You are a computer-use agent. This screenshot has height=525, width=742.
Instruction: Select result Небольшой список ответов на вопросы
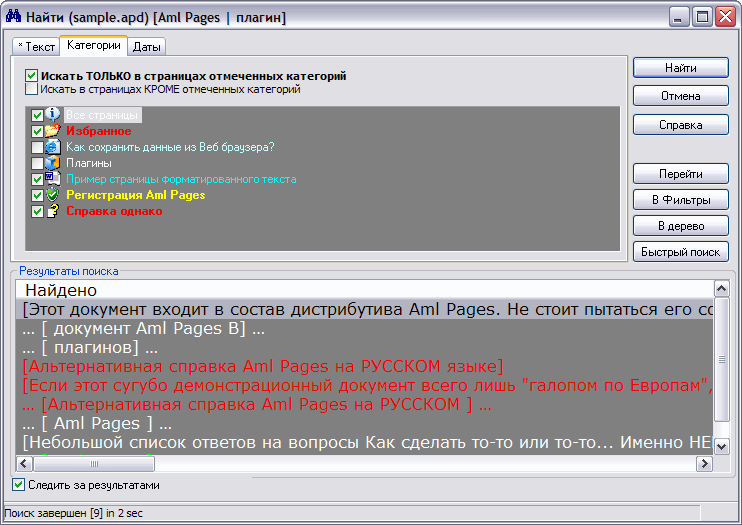pos(364,442)
